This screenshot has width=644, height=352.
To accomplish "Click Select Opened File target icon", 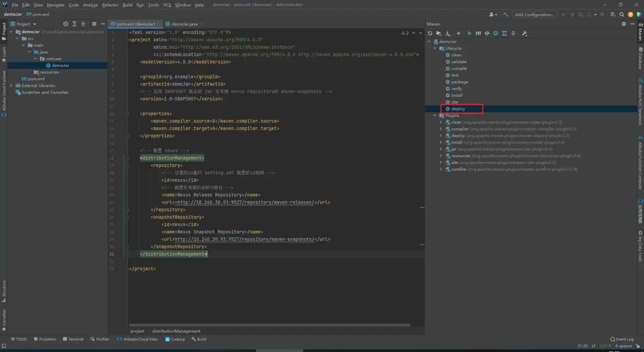I will [66, 24].
